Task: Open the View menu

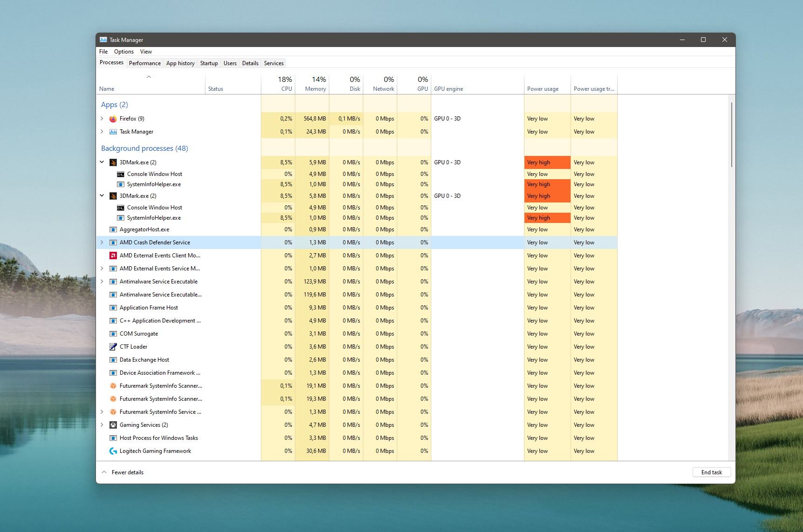Action: 146,52
